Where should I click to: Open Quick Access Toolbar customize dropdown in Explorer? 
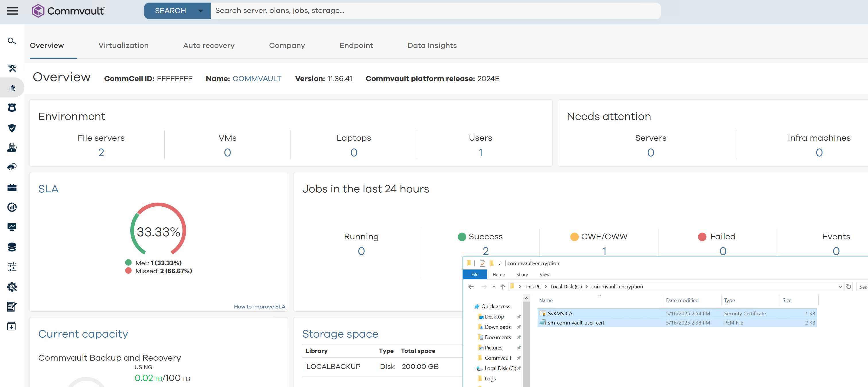point(499,264)
